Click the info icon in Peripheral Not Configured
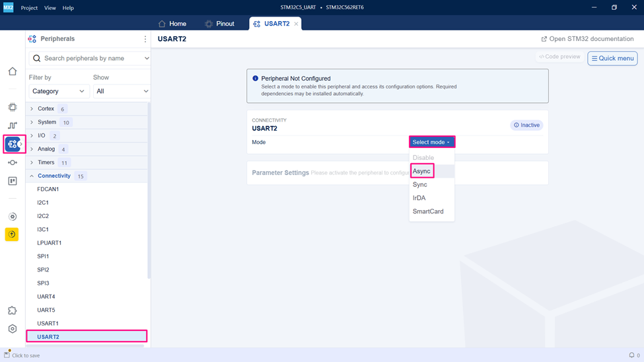 (x=256, y=78)
